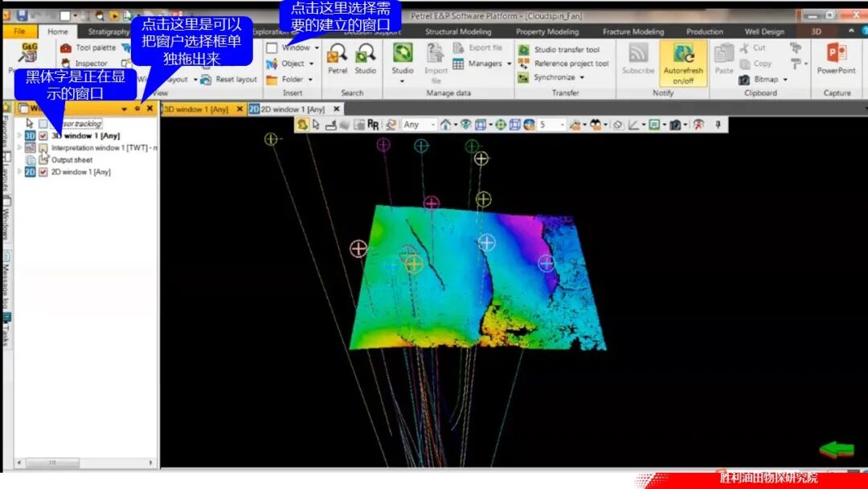The height and width of the screenshot is (489, 868).
Task: Open the Folder insert dropdown
Action: click(x=289, y=79)
